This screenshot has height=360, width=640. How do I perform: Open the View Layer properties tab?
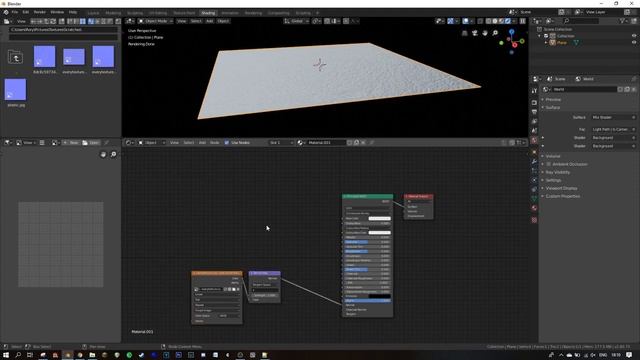pos(534,121)
